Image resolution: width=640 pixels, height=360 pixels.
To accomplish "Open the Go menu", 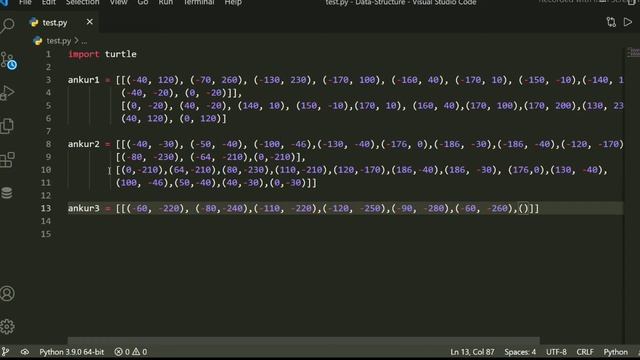I will click(142, 2).
